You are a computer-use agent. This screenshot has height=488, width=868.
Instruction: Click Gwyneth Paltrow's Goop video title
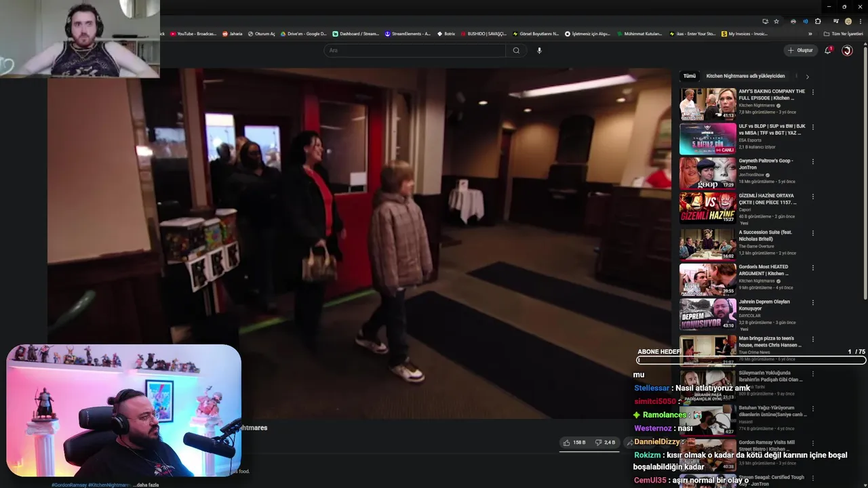766,164
